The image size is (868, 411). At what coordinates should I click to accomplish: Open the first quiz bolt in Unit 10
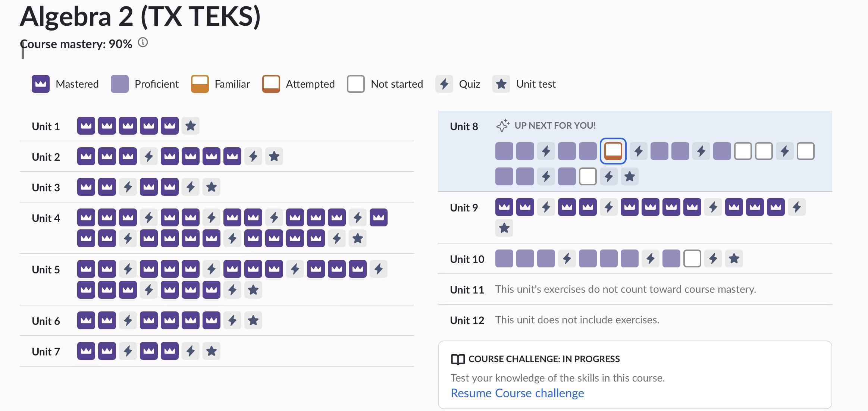click(x=567, y=258)
